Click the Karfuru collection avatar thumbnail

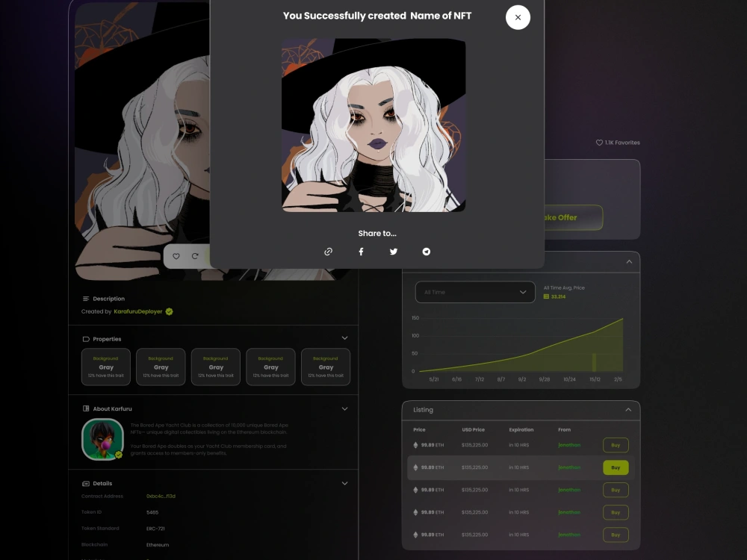102,439
